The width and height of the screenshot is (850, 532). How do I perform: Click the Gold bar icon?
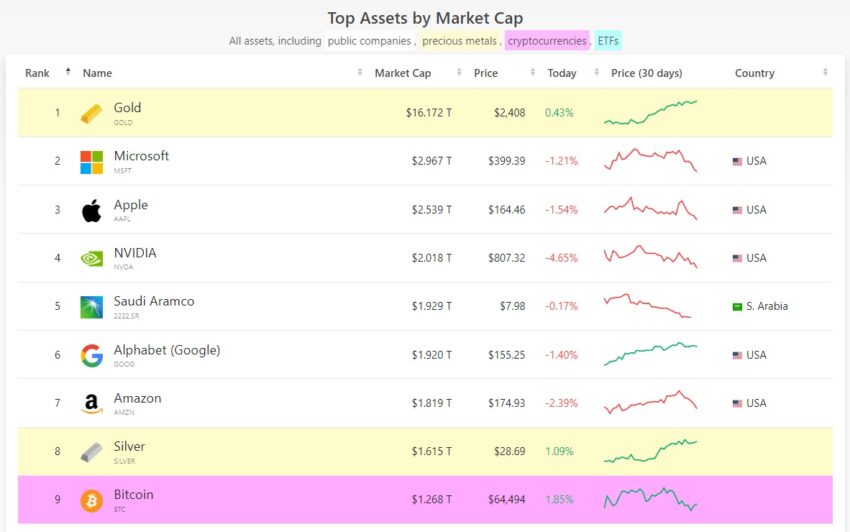(x=92, y=114)
